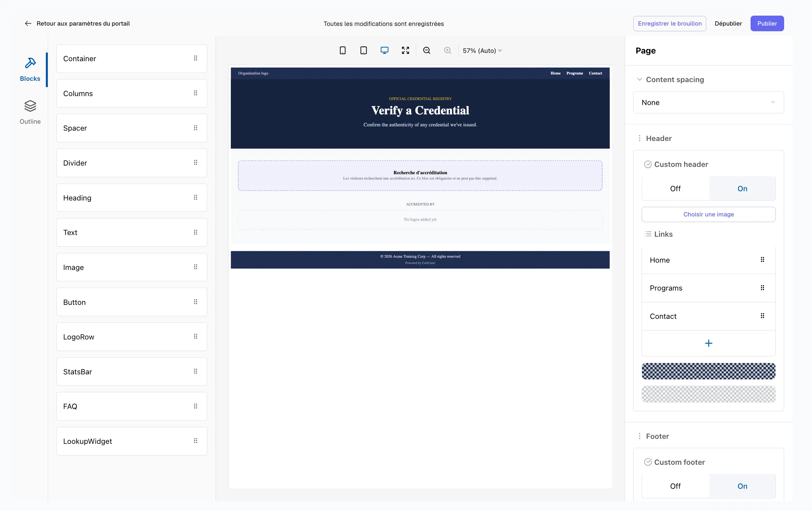Set Custom footer to On
The height and width of the screenshot is (511, 812).
742,486
